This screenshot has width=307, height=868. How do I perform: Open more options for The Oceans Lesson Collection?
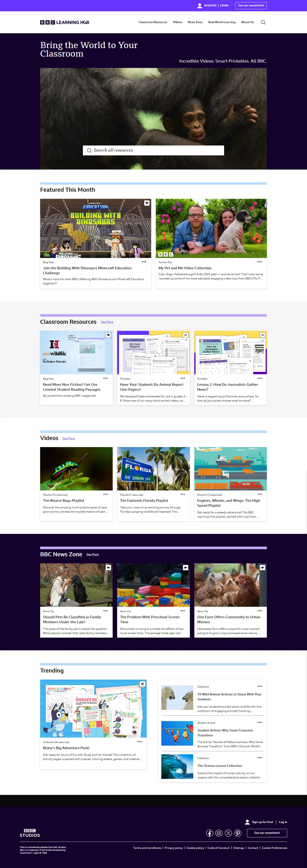[x=260, y=758]
